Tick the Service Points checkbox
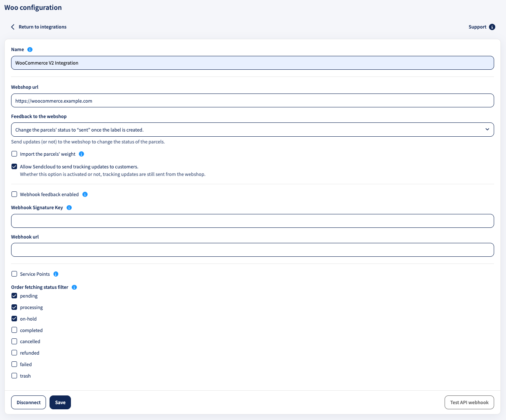The height and width of the screenshot is (420, 506). click(14, 274)
